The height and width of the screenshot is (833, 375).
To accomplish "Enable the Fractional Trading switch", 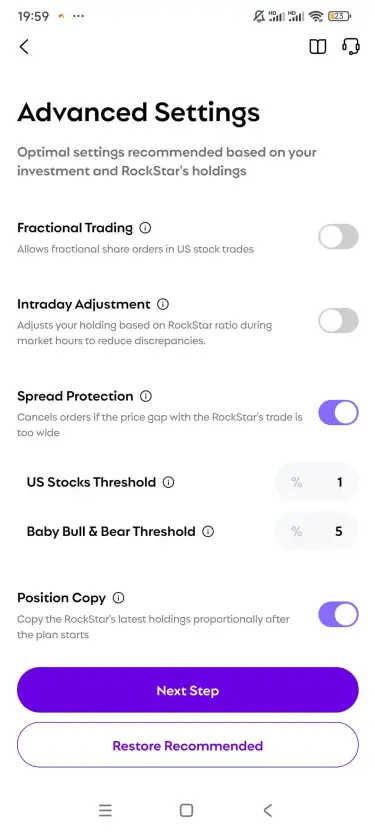I will (x=338, y=236).
